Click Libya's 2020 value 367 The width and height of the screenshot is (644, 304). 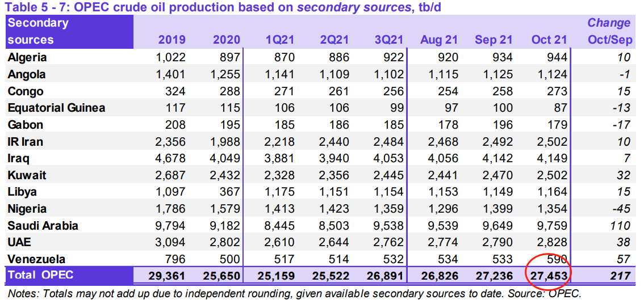231,192
